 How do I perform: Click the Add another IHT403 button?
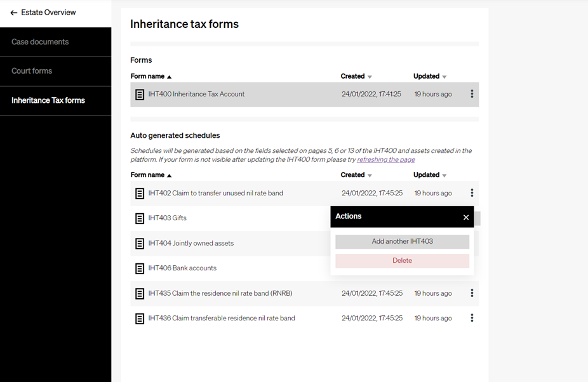pos(402,242)
